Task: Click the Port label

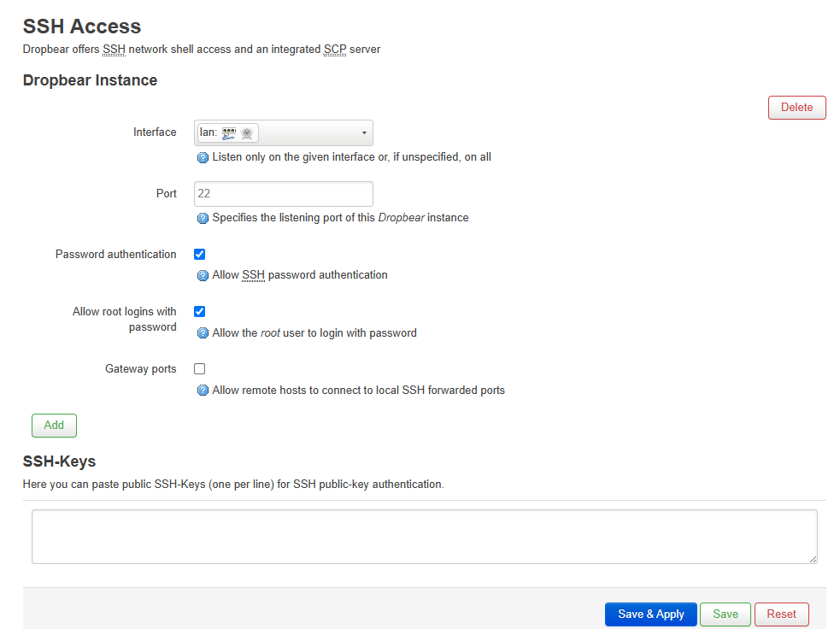Action: [x=166, y=193]
